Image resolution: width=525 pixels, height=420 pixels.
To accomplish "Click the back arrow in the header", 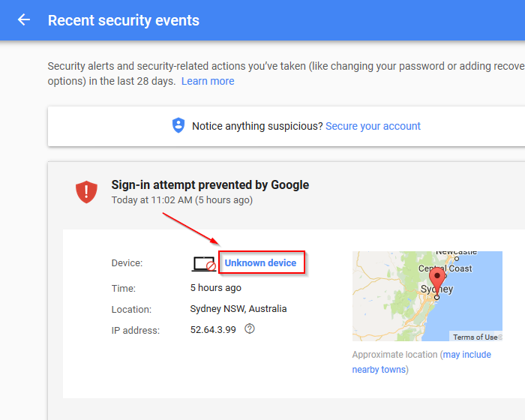I will 24,20.
